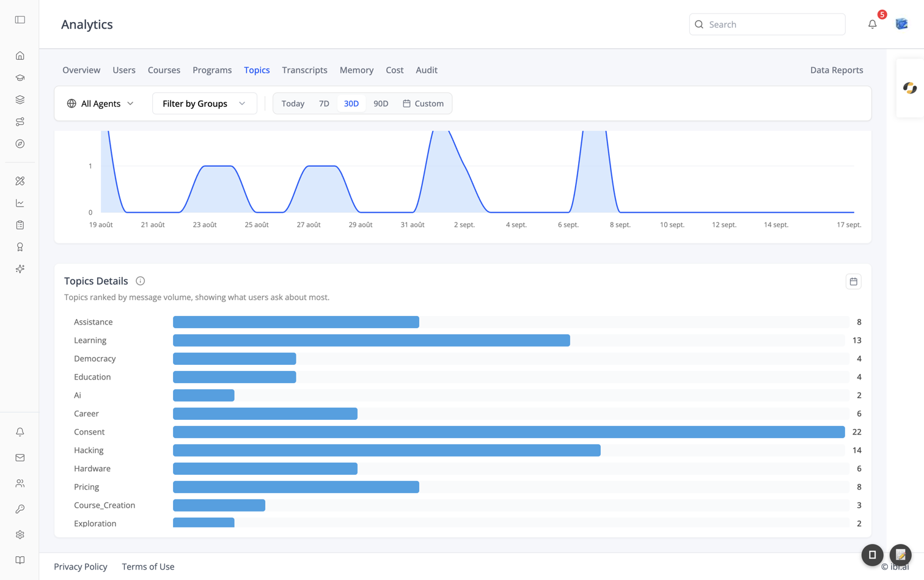Viewport: 924px width, 580px height.
Task: Open the graduation cap sidebar icon
Action: pyautogui.click(x=20, y=78)
